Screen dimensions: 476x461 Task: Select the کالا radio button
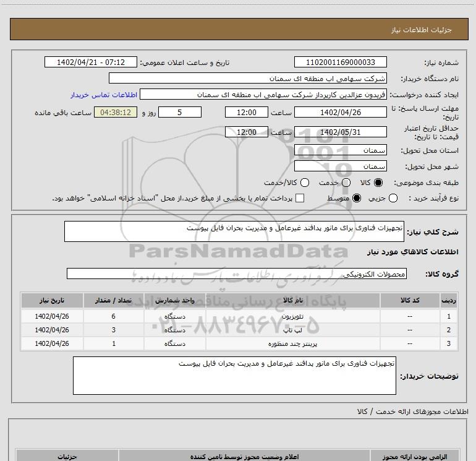378,183
